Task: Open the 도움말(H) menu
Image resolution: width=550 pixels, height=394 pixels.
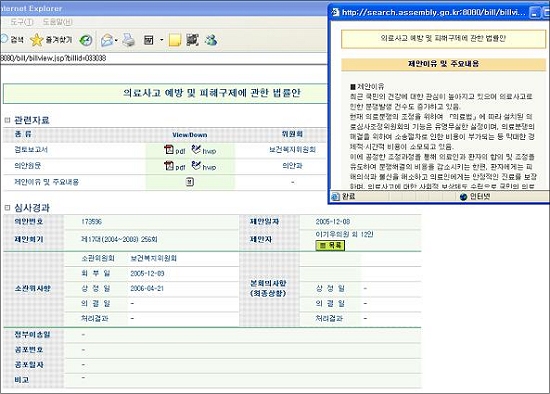Action: pyautogui.click(x=58, y=22)
